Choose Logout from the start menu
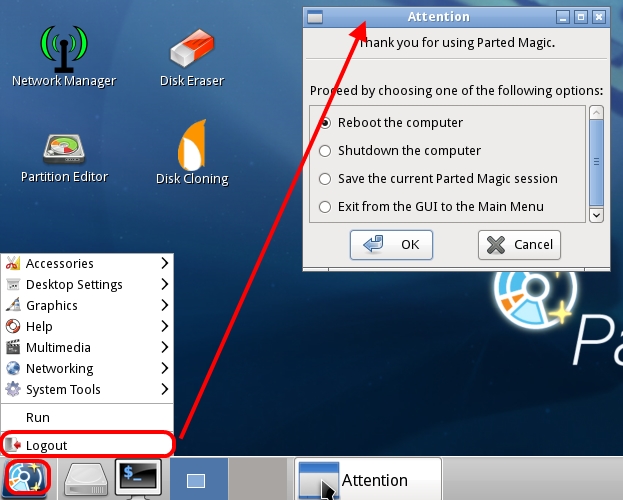623x500 pixels. click(87, 445)
